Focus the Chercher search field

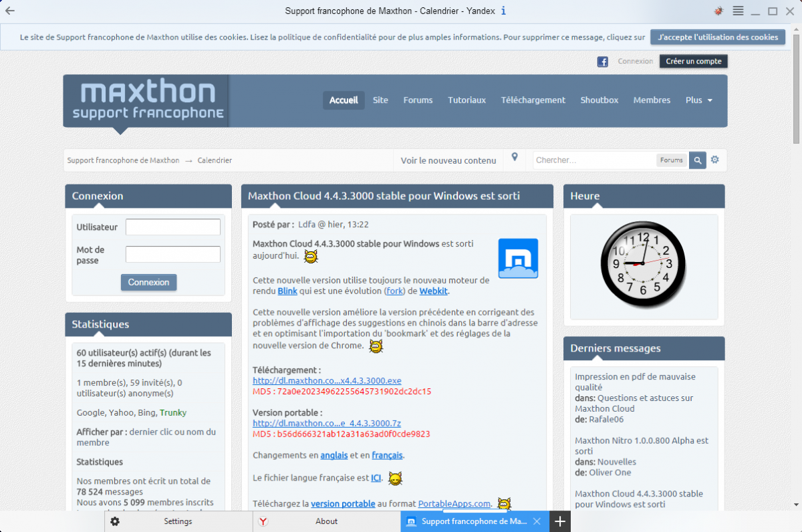tap(595, 160)
